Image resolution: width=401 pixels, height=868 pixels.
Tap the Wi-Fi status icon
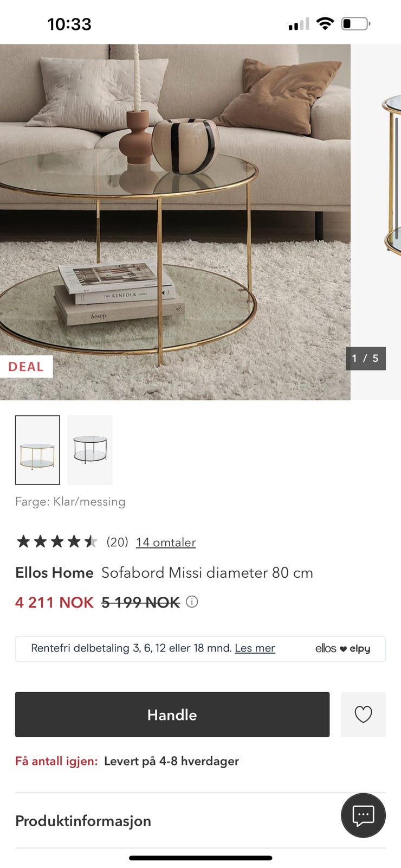325,24
